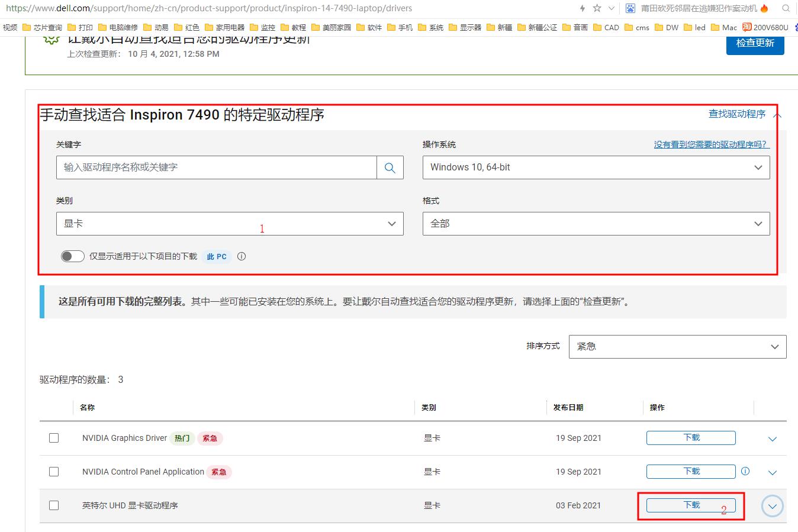Image resolution: width=798 pixels, height=532 pixels.
Task: Click the fire icon next to the hot search
Action: 762,8
